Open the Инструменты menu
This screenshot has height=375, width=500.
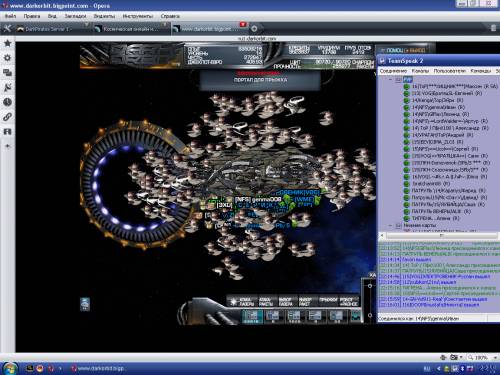coord(138,16)
